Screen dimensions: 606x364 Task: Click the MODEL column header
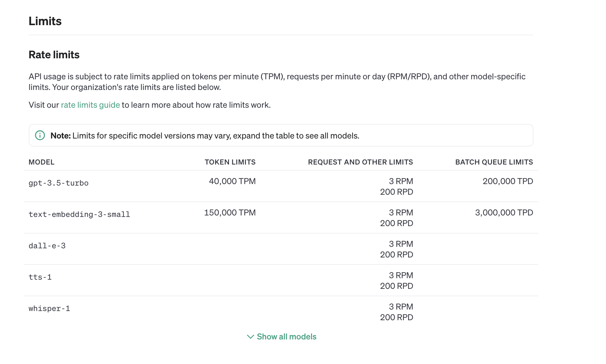pos(41,162)
